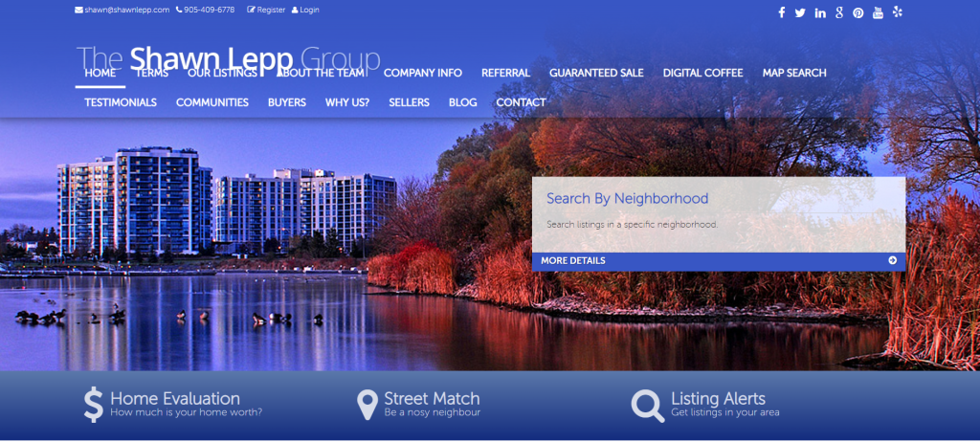Image resolution: width=980 pixels, height=442 pixels.
Task: Open Communities menu item
Action: click(212, 102)
